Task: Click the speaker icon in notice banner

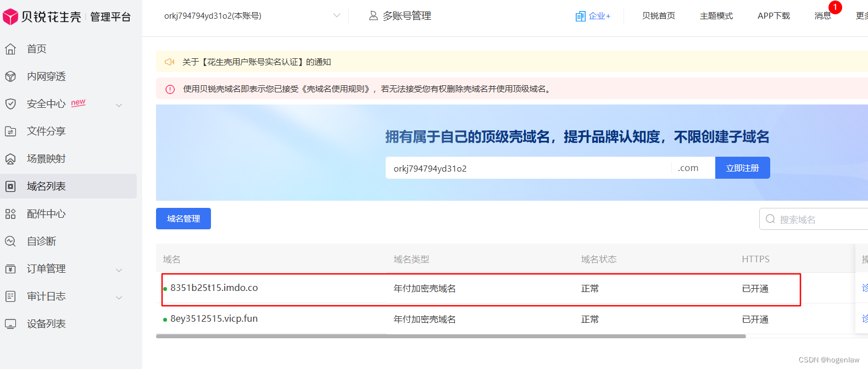Action: tap(170, 62)
